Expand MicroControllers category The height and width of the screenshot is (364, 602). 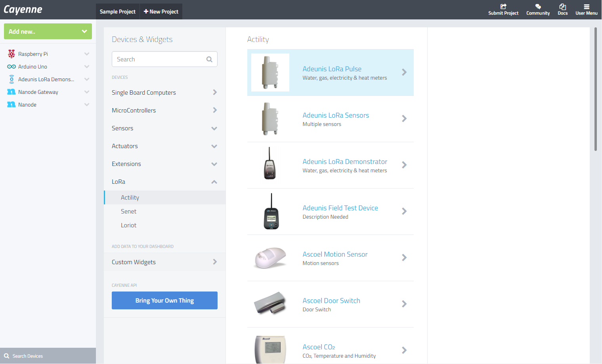164,110
